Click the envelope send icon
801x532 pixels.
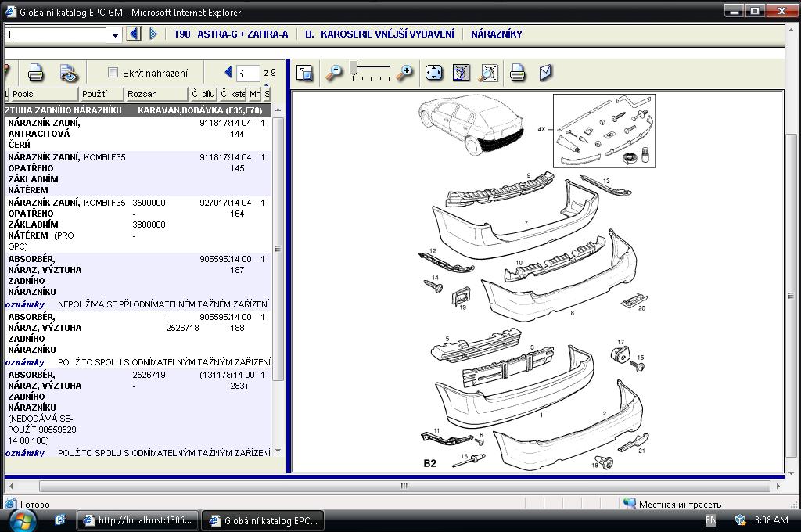pyautogui.click(x=545, y=73)
